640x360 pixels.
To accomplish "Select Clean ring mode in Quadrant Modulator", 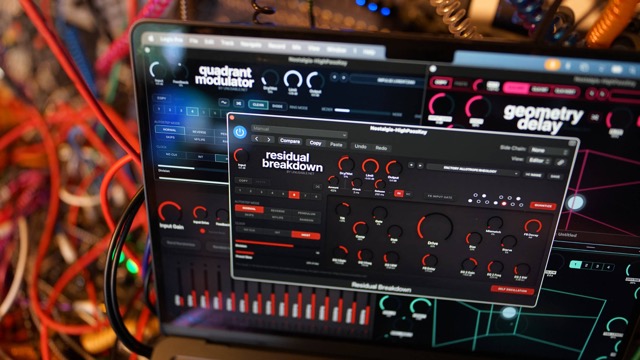I will pos(258,105).
